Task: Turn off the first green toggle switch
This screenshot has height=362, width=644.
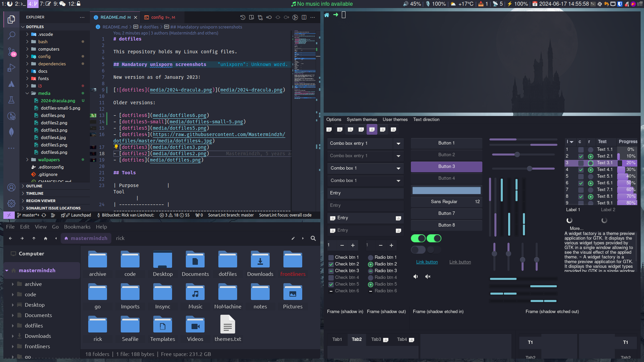Action: pyautogui.click(x=418, y=238)
